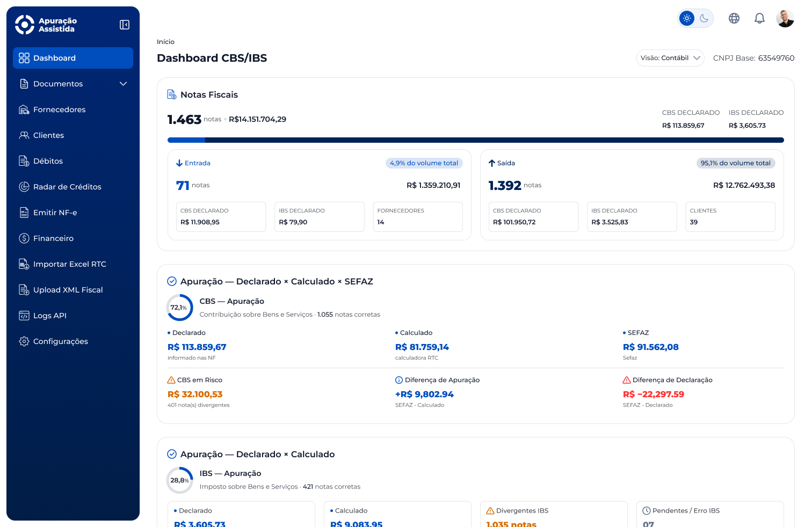Click the Saída IBS DECLARADO R$ 3.525,83 box
The height and width of the screenshot is (527, 812).
point(632,217)
